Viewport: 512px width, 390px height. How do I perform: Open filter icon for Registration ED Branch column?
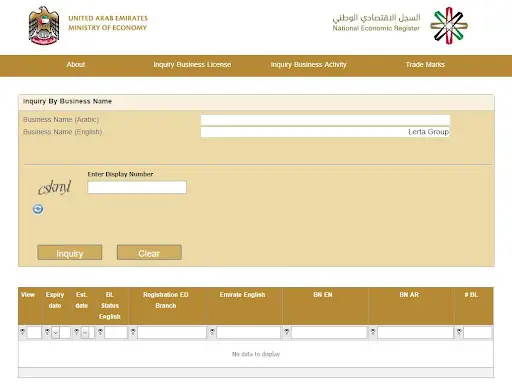(133, 332)
